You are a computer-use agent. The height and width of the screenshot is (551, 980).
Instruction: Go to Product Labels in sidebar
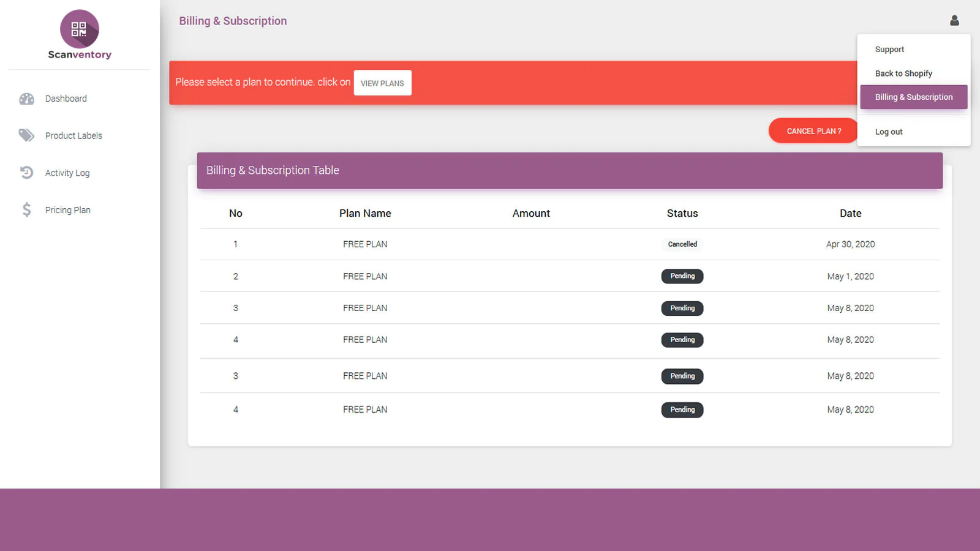(x=73, y=136)
